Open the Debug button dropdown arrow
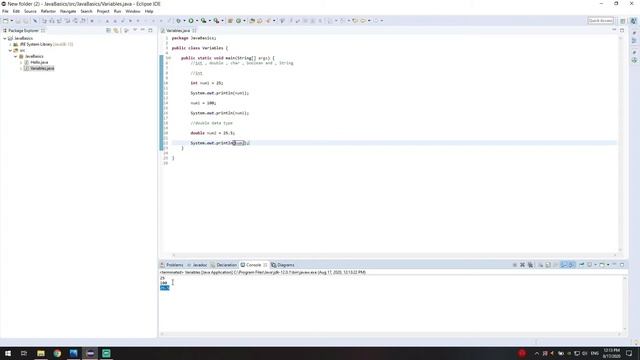Image resolution: width=640 pixels, height=360 pixels. [184, 20]
